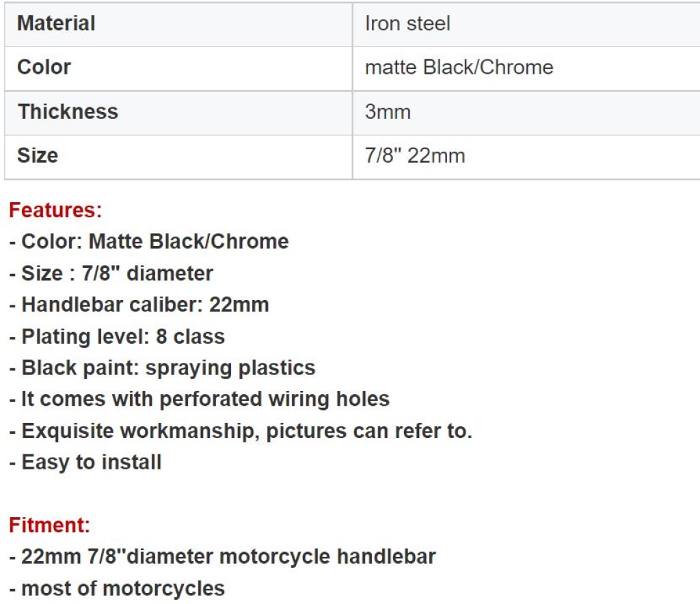Click the Plating level: 8 class line
The height and width of the screenshot is (604, 700).
[x=117, y=336]
